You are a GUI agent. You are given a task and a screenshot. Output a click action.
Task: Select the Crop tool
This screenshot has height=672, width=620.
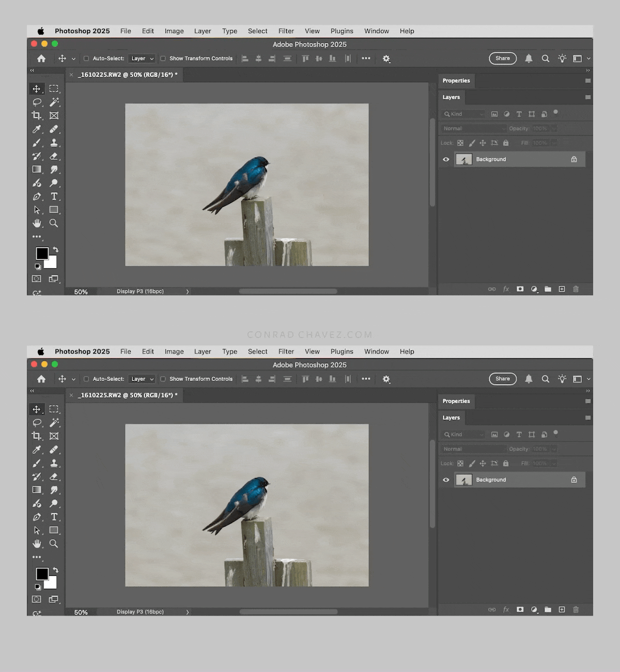37,115
